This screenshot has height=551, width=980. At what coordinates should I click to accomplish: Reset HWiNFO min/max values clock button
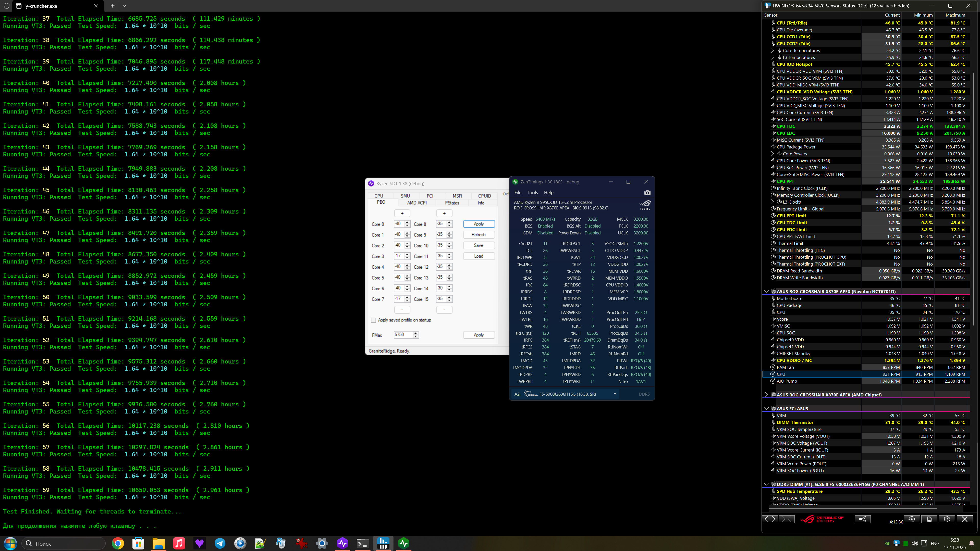point(912,519)
